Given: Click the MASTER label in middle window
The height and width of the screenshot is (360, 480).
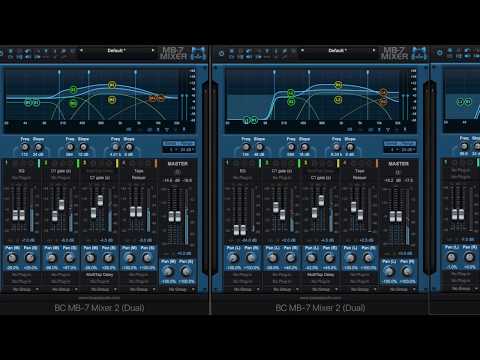Looking at the screenshot, I should [398, 164].
